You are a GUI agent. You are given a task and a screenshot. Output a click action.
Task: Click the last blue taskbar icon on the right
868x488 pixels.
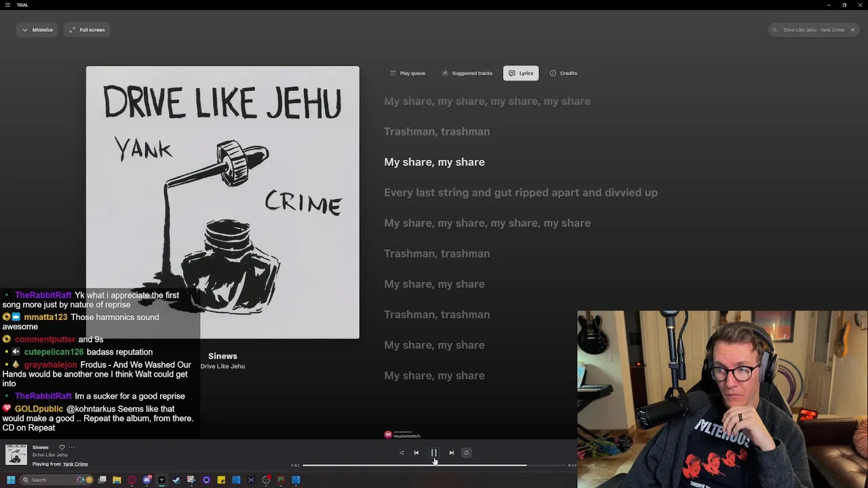pyautogui.click(x=296, y=480)
